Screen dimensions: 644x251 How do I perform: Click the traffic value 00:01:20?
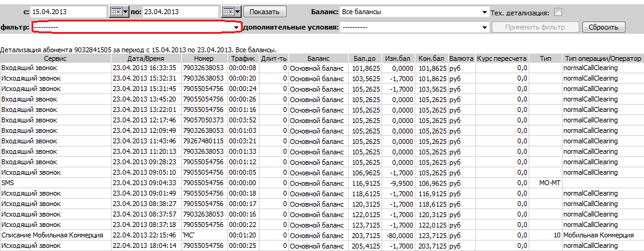tap(242, 235)
